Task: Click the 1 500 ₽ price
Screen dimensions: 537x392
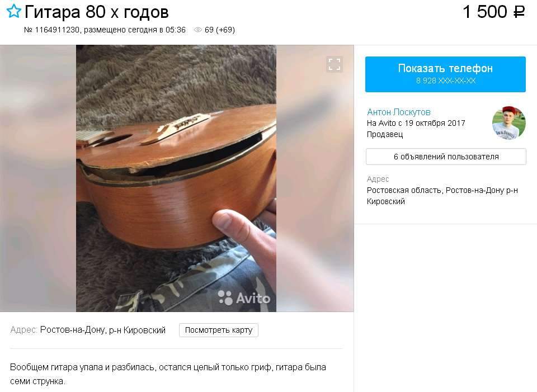Action: coord(493,12)
